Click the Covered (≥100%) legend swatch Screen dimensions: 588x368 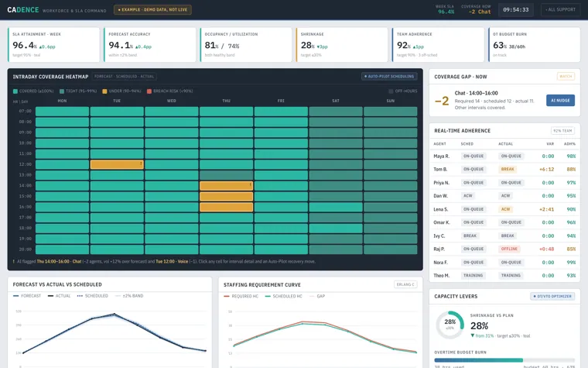15,91
